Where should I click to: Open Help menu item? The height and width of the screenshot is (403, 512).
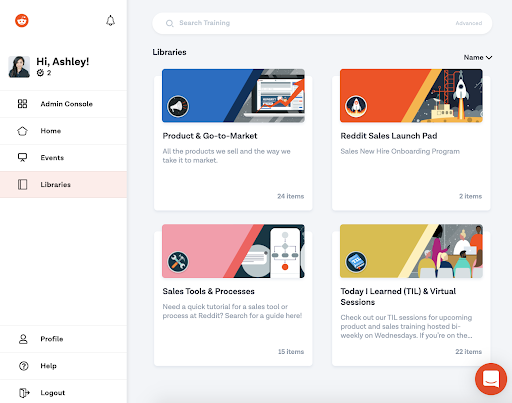click(x=63, y=366)
